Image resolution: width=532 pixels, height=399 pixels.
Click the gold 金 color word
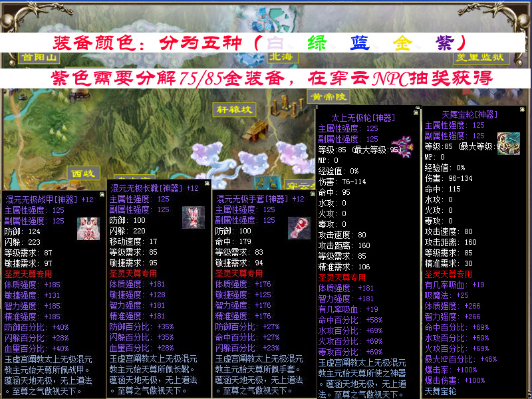coord(402,43)
